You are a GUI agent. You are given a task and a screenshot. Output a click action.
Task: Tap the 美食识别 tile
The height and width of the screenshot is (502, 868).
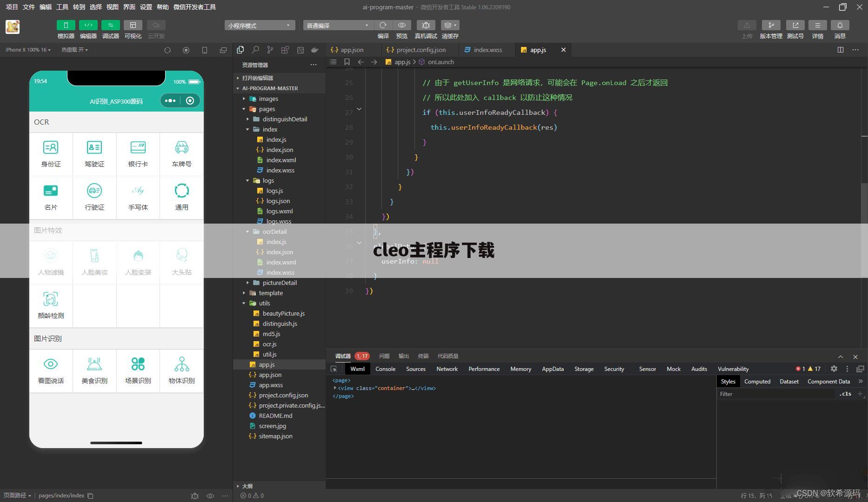click(94, 371)
